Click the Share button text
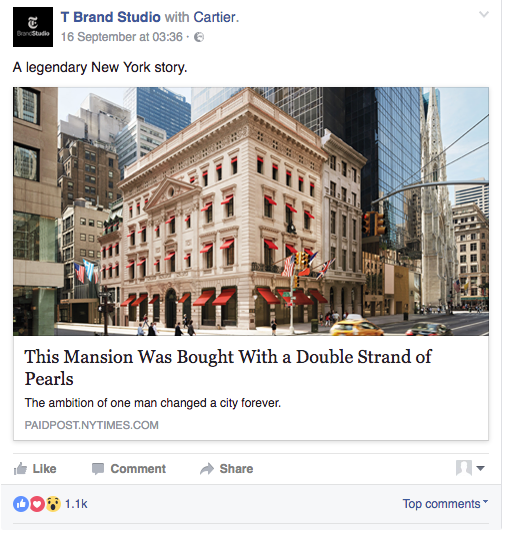This screenshot has width=505, height=533. click(237, 469)
